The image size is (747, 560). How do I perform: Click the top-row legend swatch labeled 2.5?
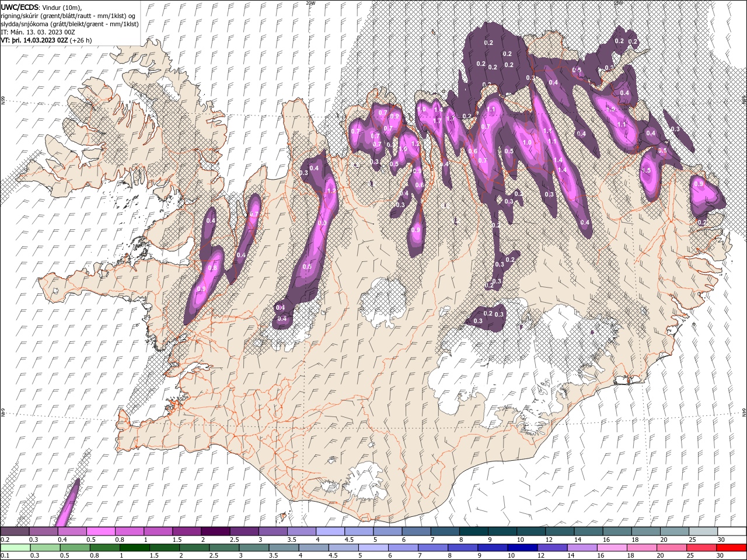click(x=243, y=531)
